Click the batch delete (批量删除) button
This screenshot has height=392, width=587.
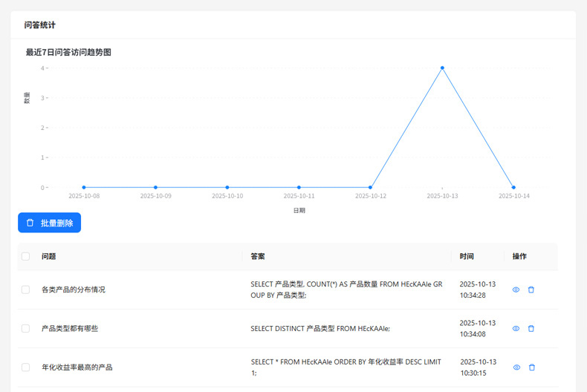coord(49,223)
